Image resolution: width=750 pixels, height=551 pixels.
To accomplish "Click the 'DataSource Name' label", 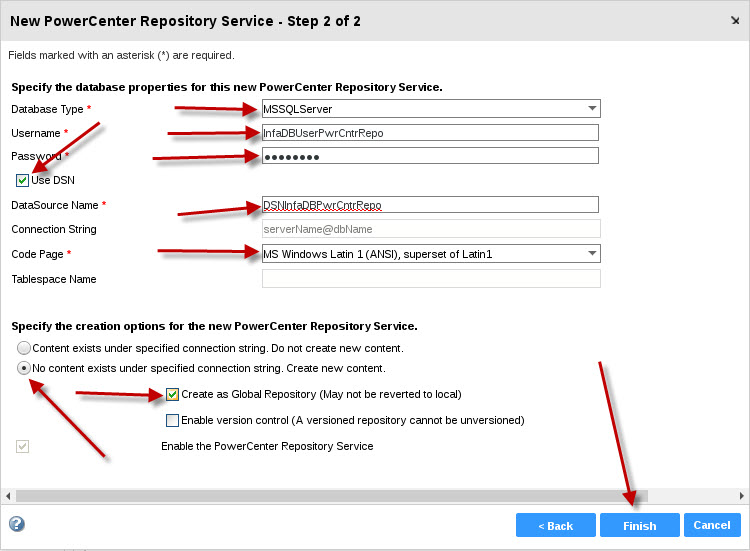I will (55, 205).
